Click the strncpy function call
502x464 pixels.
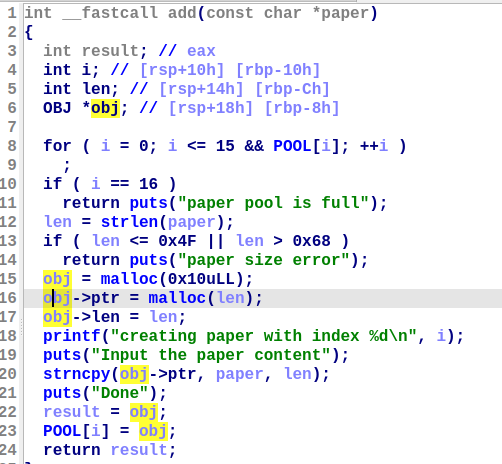click(77, 374)
